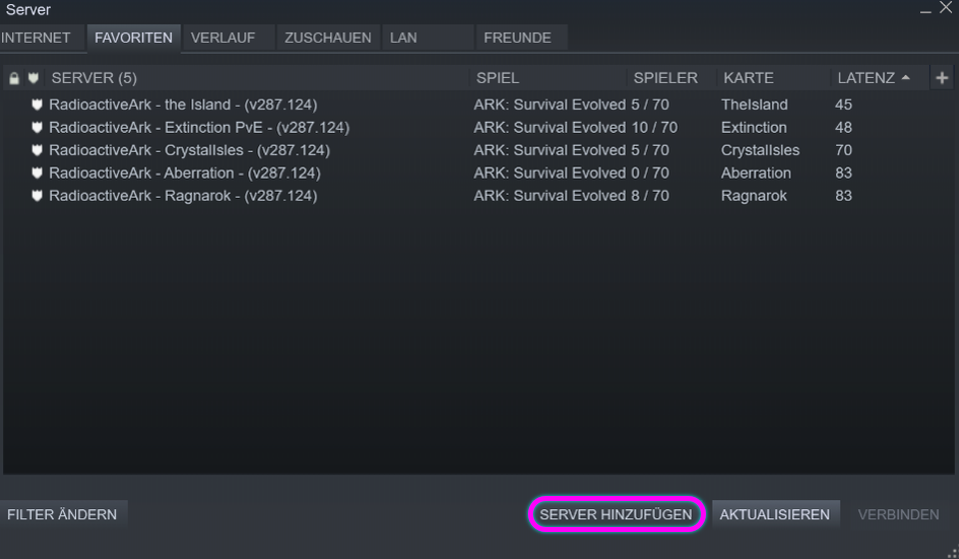Click shield icon beside CrystalIsles server

pyautogui.click(x=37, y=150)
